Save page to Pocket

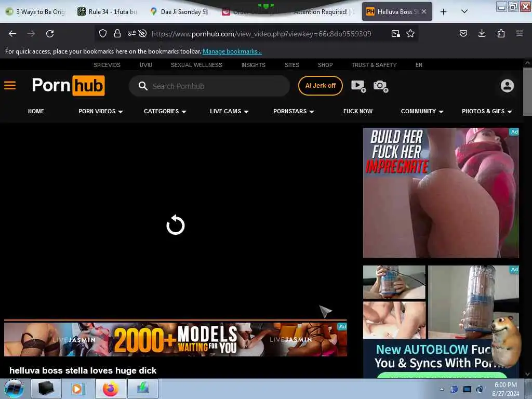click(x=463, y=33)
